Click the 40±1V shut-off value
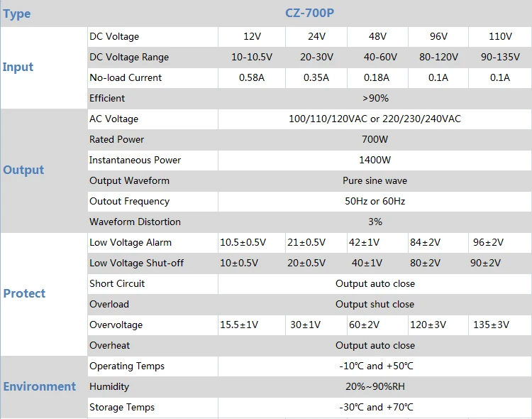This screenshot has width=532, height=419. coord(367,263)
